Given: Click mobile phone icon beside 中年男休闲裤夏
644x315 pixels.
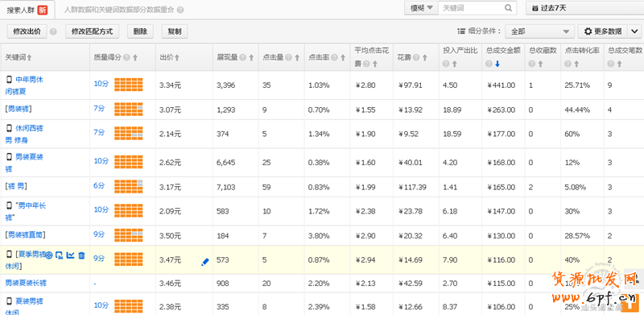Looking at the screenshot, I should [x=9, y=80].
